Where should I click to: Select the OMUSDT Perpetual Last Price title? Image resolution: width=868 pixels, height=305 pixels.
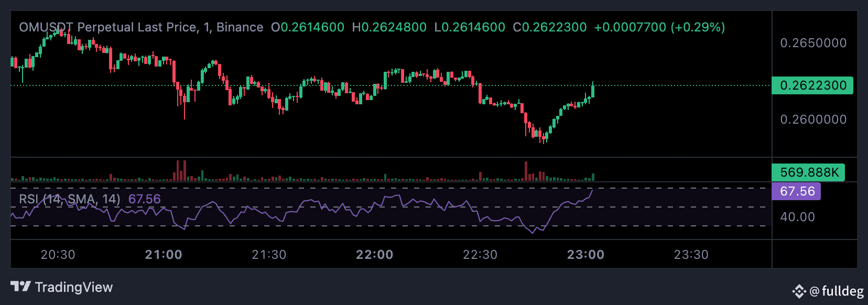coord(141,27)
